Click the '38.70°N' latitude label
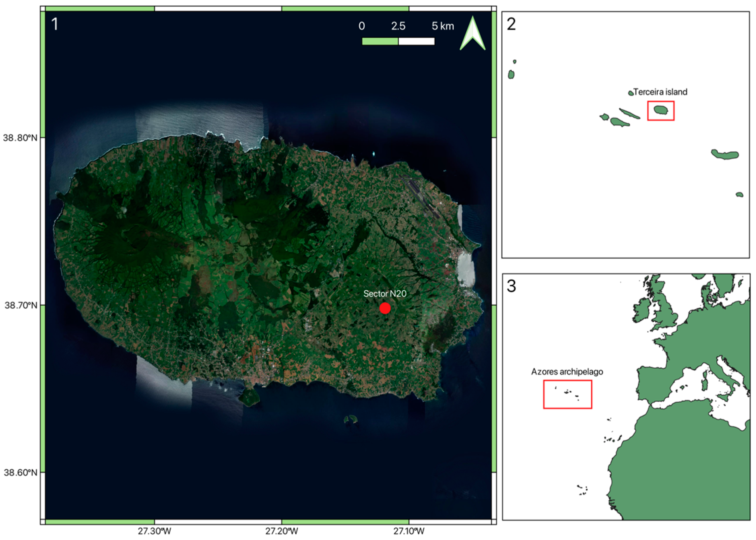756x540 pixels. coord(20,305)
